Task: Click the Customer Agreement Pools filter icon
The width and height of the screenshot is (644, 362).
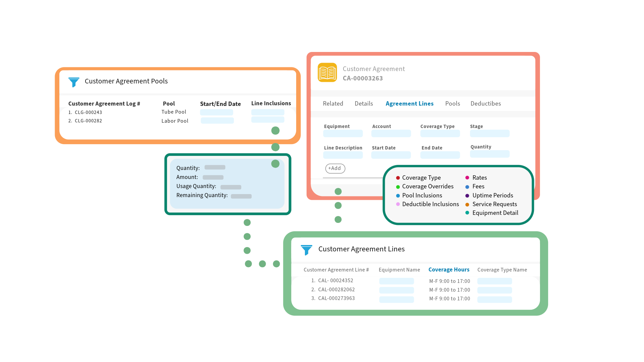Action: pyautogui.click(x=74, y=82)
